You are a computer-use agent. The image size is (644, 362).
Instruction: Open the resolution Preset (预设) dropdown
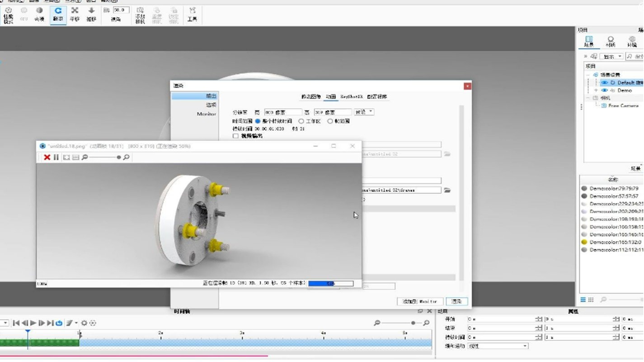tap(364, 112)
